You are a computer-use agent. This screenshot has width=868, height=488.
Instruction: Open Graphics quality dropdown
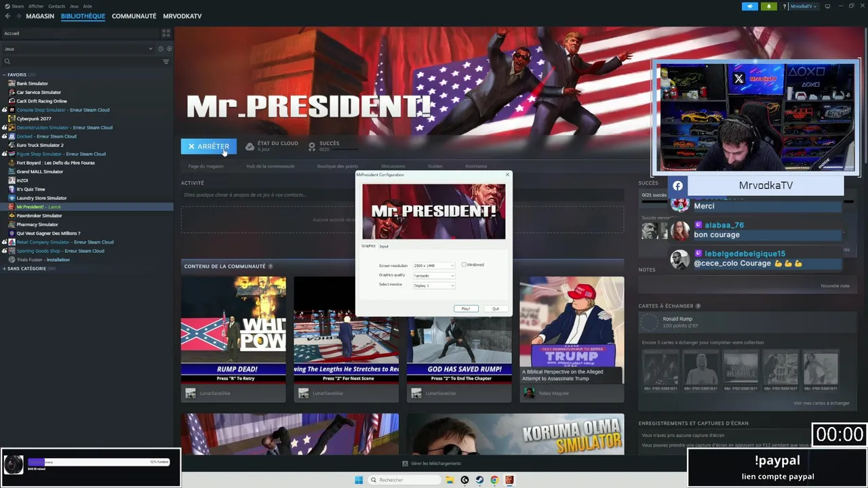pyautogui.click(x=434, y=276)
